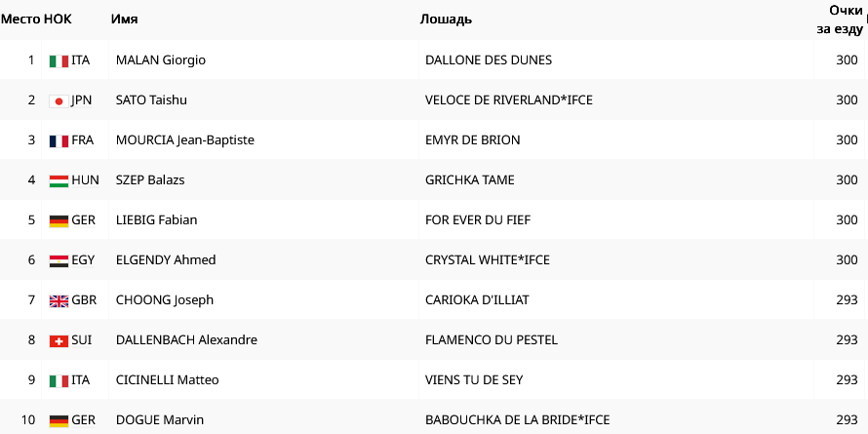The image size is (868, 434).
Task: Click the Switzerland flag beside DALLENBACH Alexandre
Action: coord(59,340)
